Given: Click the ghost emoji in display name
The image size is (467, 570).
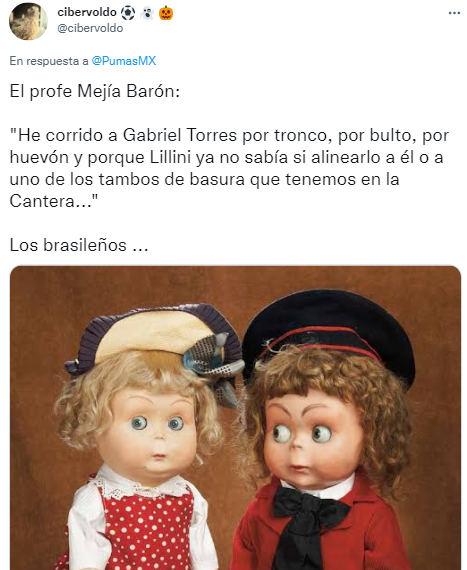Looking at the screenshot, I should (x=147, y=13).
